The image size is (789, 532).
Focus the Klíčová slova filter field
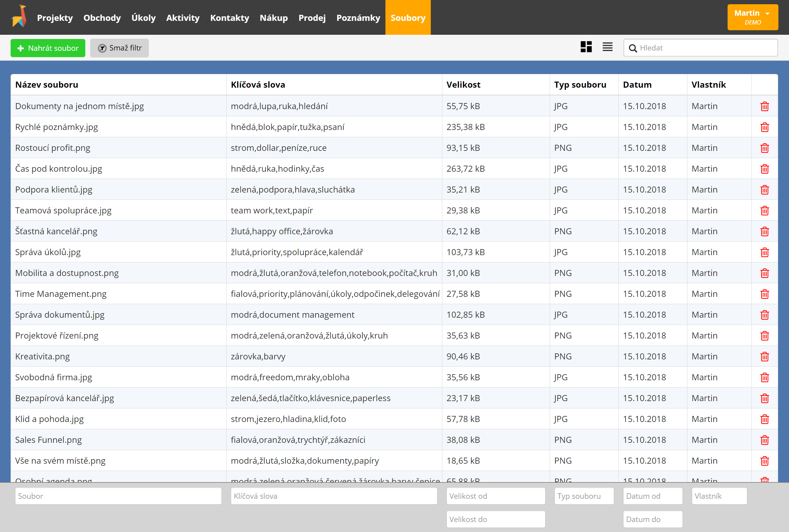[334, 496]
